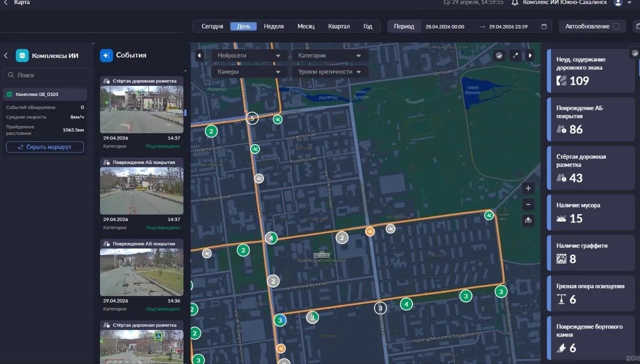Collapse the left panel with map arrow
The width and height of the screenshot is (640, 364).
[199, 55]
